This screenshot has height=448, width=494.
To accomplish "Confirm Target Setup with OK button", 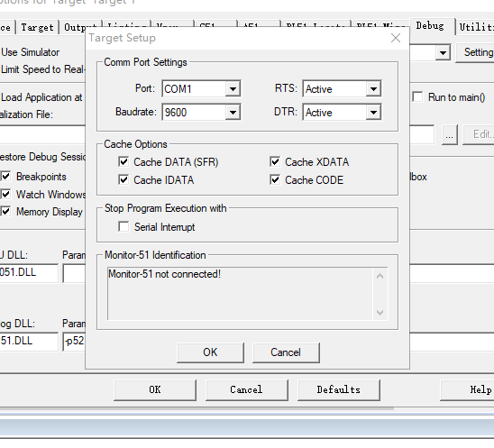I will (x=210, y=352).
